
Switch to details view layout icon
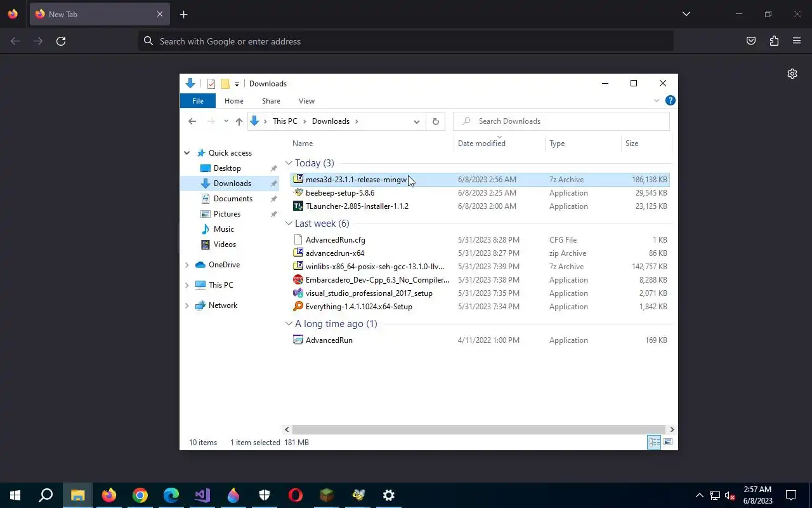[654, 442]
